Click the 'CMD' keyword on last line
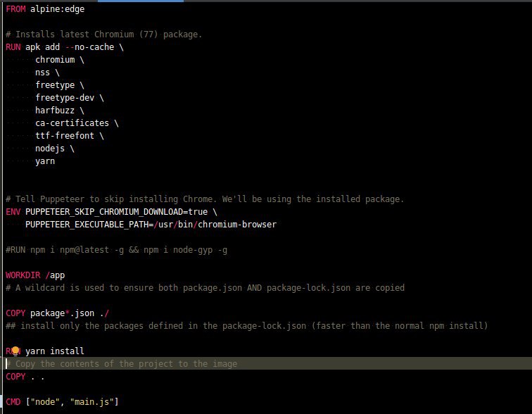 (13, 402)
